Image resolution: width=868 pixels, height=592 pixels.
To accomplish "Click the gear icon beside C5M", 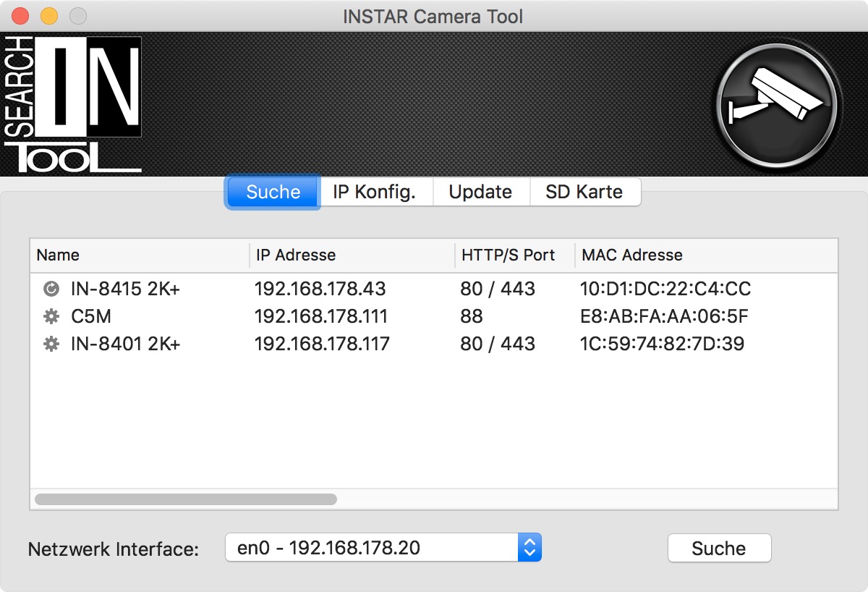I will (x=51, y=316).
